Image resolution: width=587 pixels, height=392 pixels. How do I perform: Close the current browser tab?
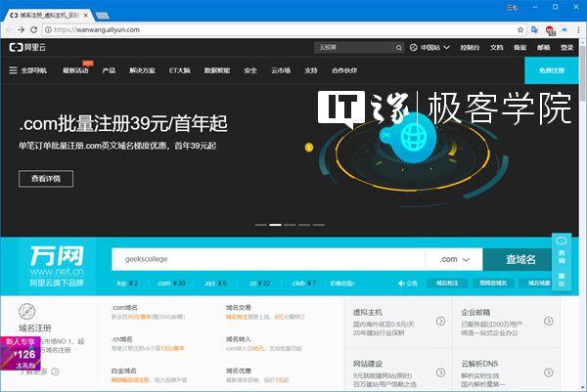85,16
